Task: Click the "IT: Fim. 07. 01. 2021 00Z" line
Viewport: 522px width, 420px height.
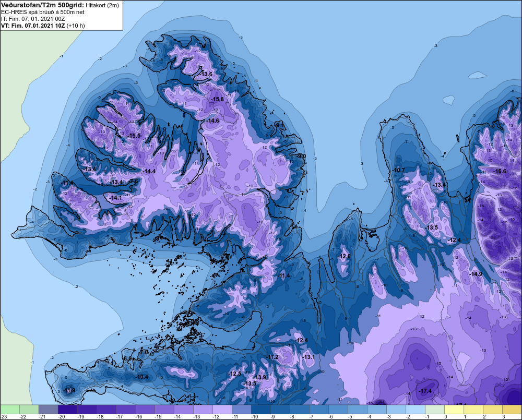Action: [33, 19]
